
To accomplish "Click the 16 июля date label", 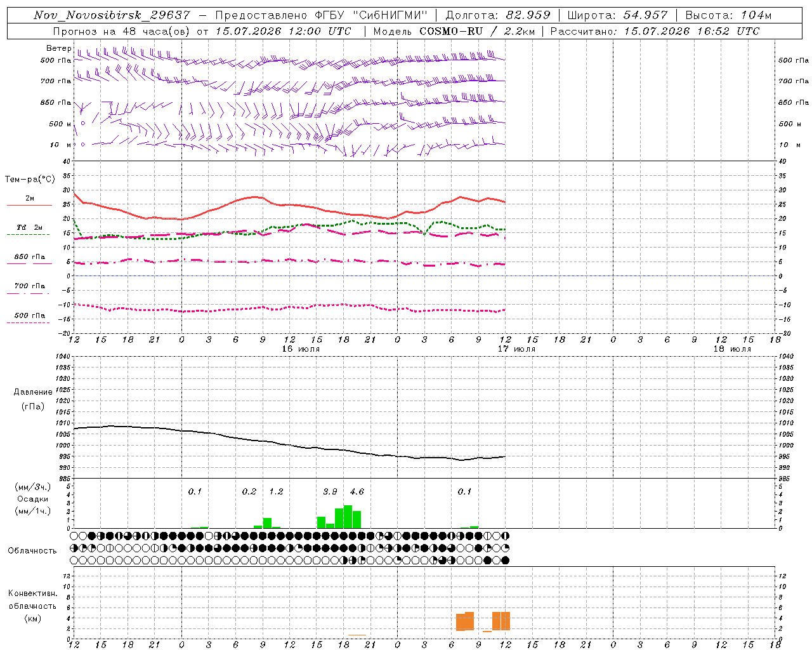I will click(301, 348).
